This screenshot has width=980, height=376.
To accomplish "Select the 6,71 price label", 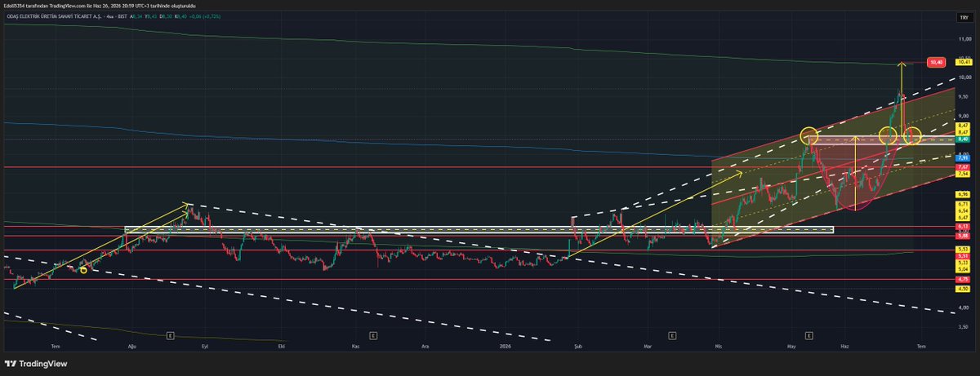I will click(964, 204).
